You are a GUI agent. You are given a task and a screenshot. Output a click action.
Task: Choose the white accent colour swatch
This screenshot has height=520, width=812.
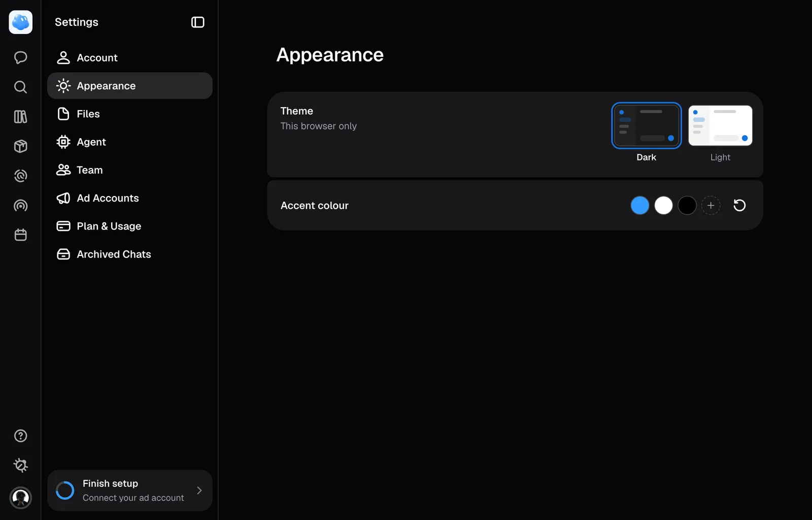(x=663, y=205)
